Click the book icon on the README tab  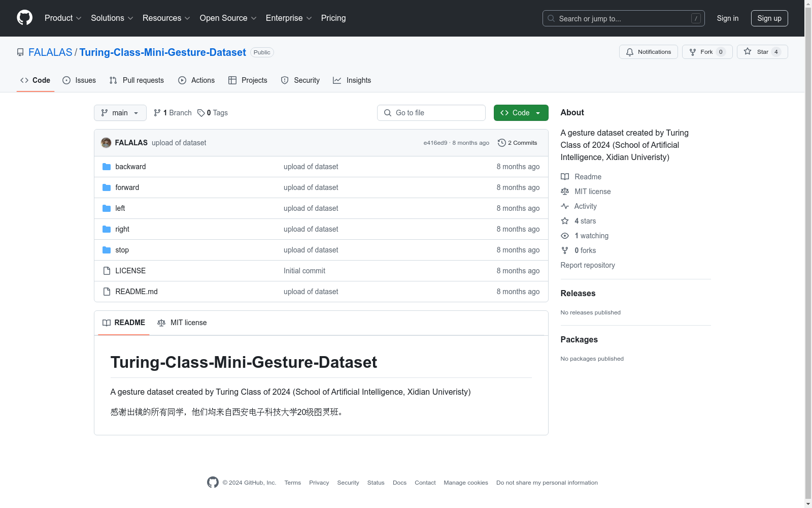[x=107, y=323]
